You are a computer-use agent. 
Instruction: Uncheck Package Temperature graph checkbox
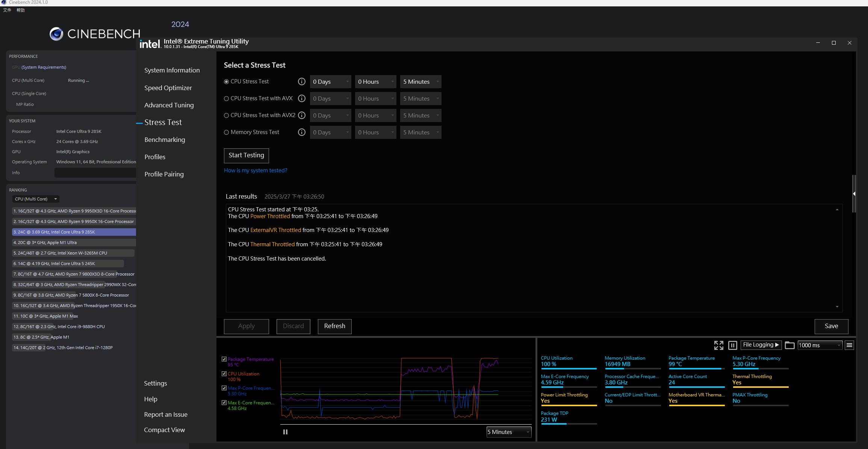point(224,359)
